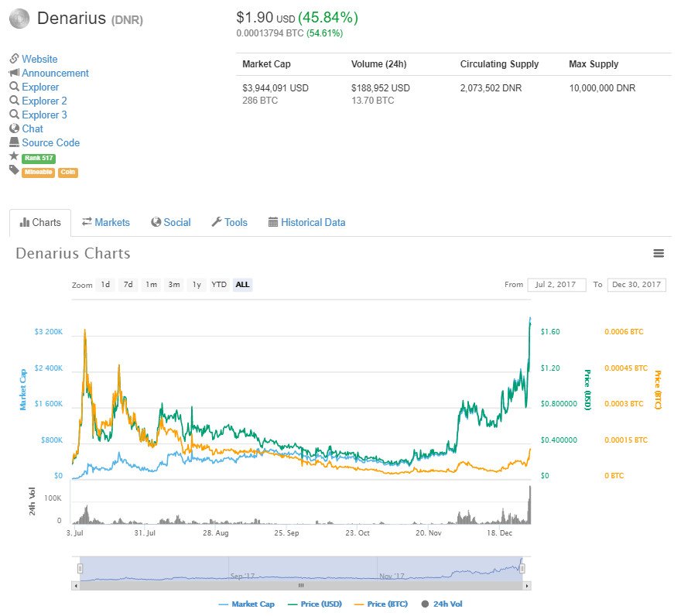681x616 pixels.
Task: Set chart zoom to ALL
Action: pyautogui.click(x=242, y=285)
